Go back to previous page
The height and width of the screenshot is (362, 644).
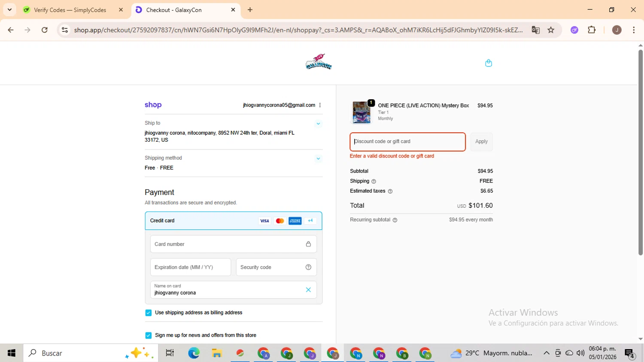click(11, 30)
